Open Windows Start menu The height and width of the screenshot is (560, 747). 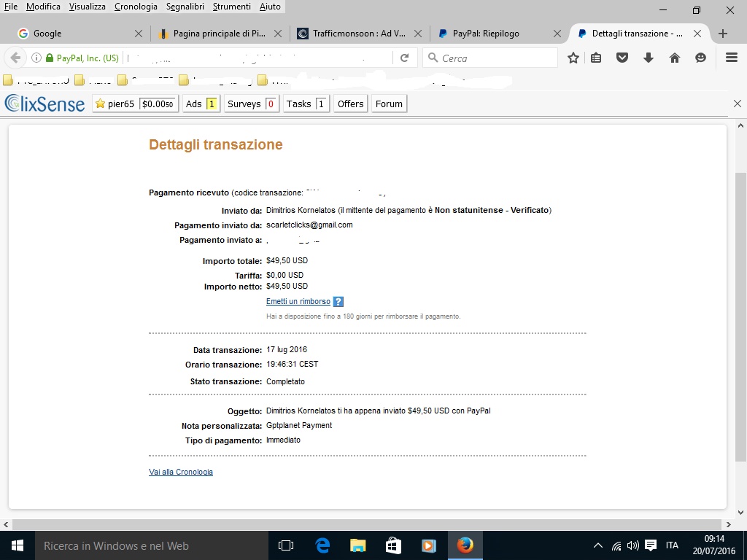coord(18,545)
